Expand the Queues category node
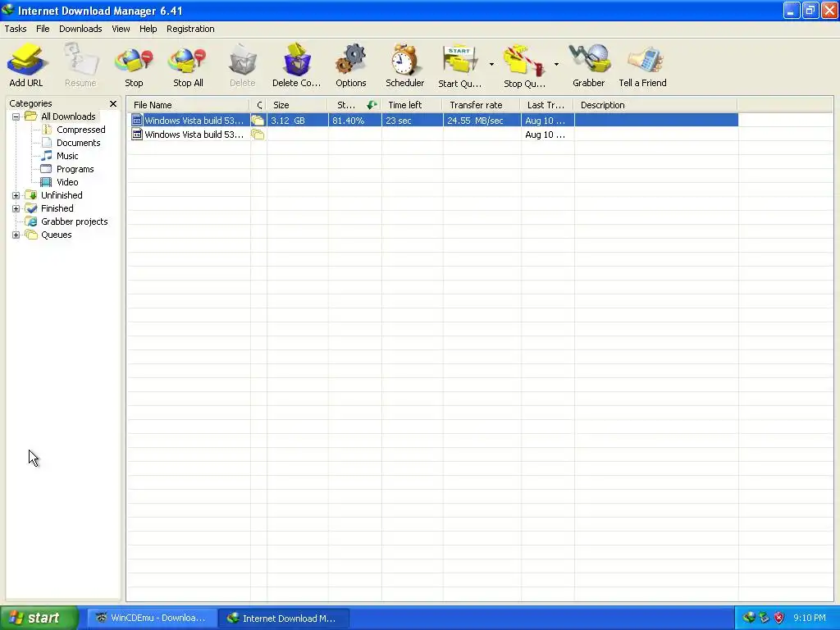840x630 pixels. [x=16, y=235]
